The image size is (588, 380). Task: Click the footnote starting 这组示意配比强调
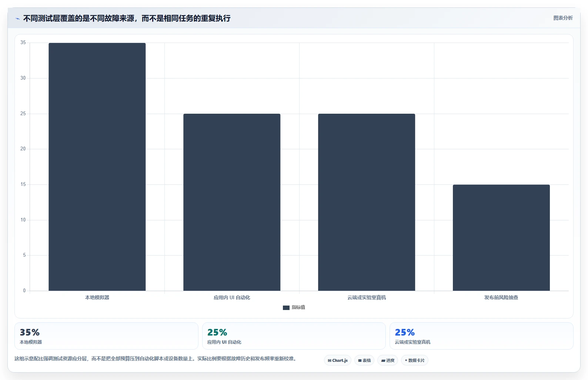pos(155,359)
